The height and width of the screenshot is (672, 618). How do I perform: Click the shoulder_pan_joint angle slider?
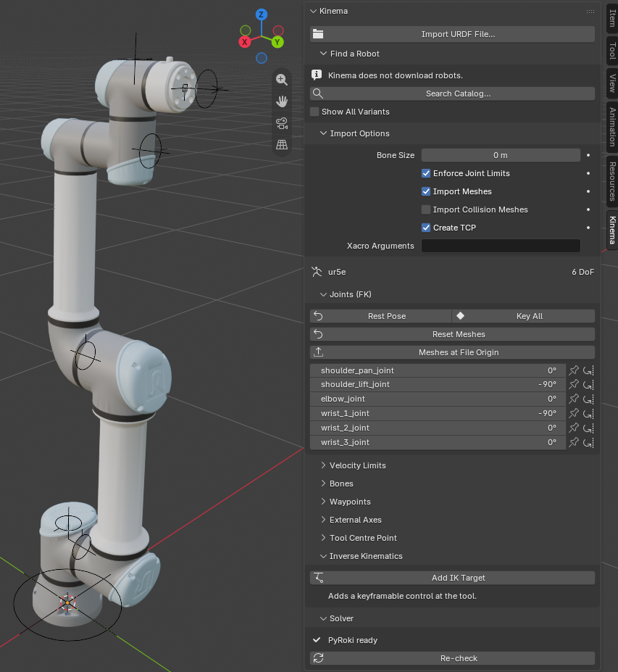[438, 370]
